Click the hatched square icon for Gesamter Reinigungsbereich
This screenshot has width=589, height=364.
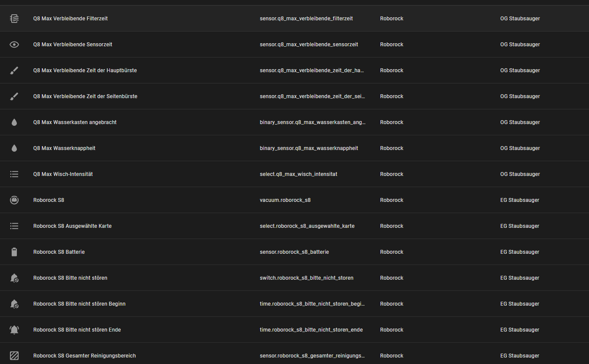14,356
